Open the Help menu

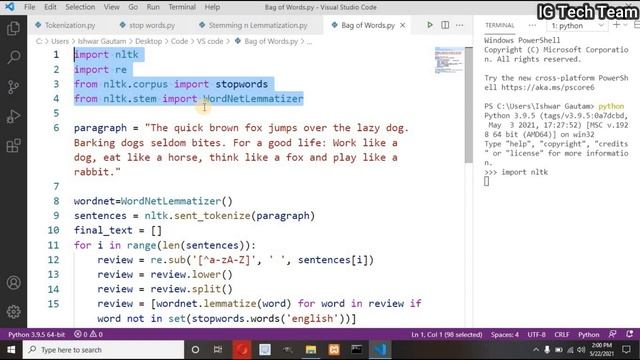pyautogui.click(x=212, y=7)
